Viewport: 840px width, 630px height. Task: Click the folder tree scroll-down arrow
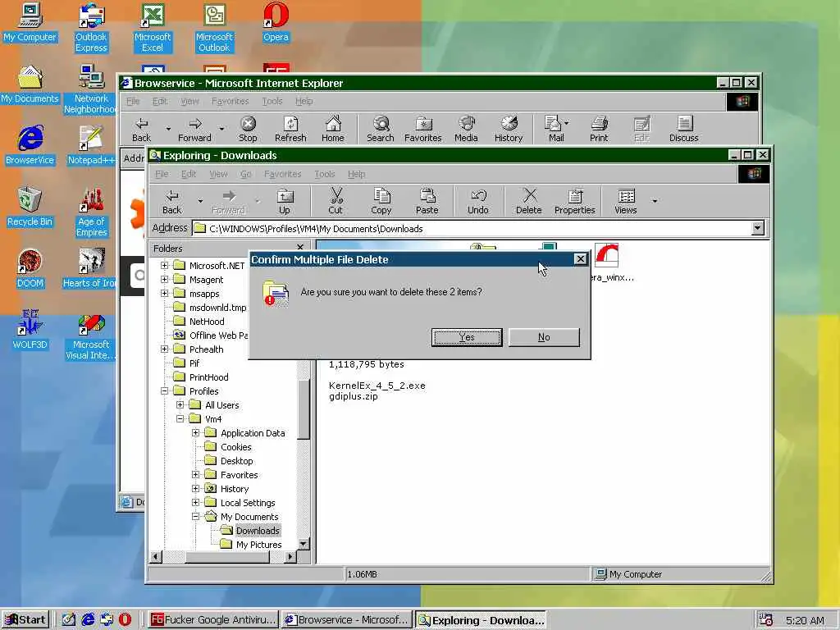(x=304, y=544)
